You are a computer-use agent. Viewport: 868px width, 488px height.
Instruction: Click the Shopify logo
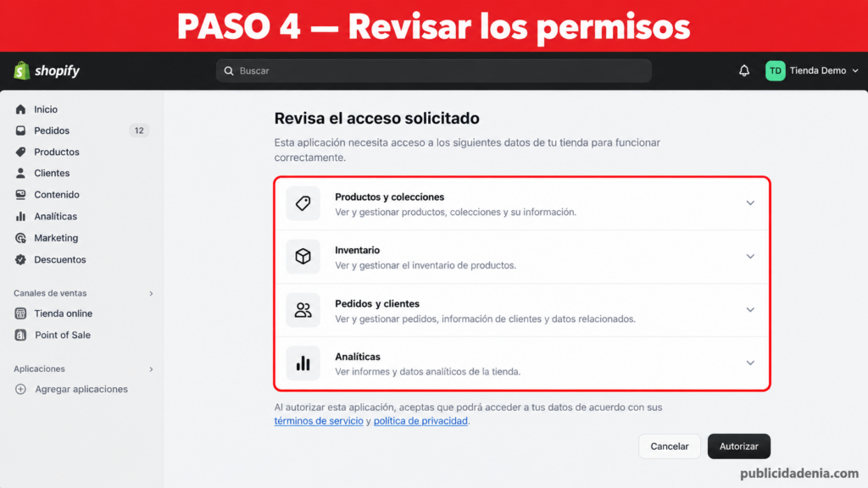(47, 71)
